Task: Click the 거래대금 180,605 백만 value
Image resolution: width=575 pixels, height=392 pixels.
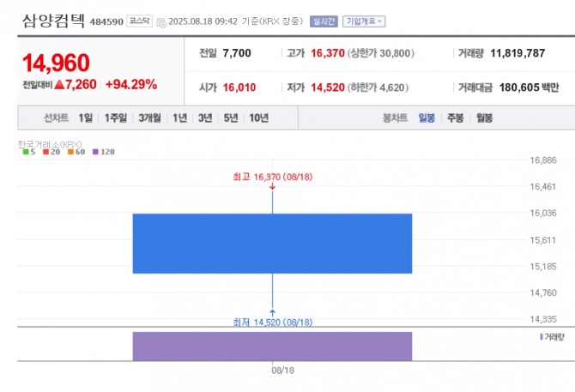Action: pos(508,87)
